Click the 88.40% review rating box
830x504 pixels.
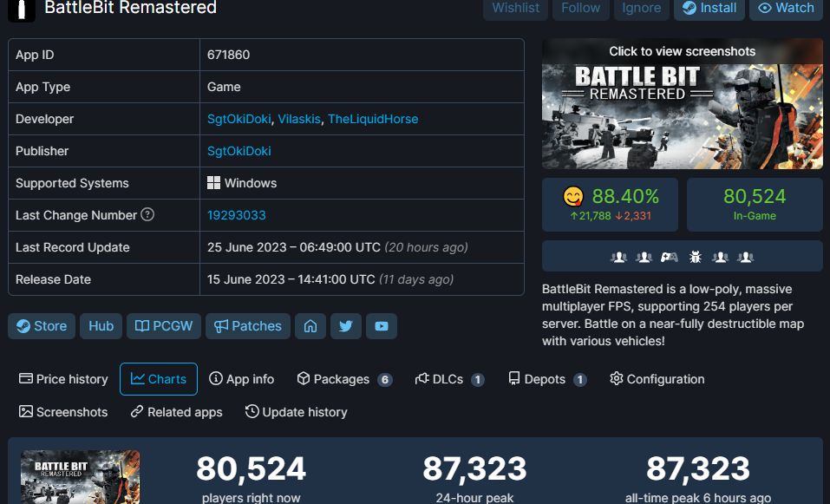point(610,205)
